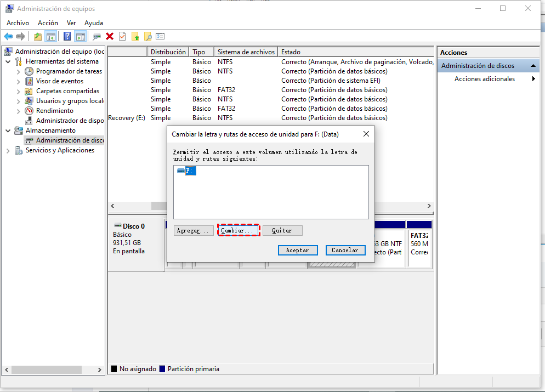This screenshot has width=545, height=392.
Task: Click the Forward navigation arrow in toolbar
Action: click(x=20, y=36)
